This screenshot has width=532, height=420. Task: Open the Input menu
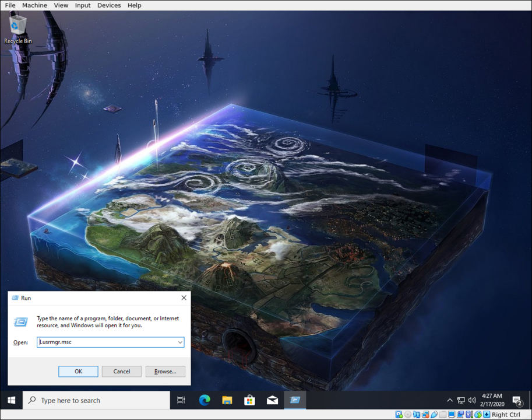[83, 5]
